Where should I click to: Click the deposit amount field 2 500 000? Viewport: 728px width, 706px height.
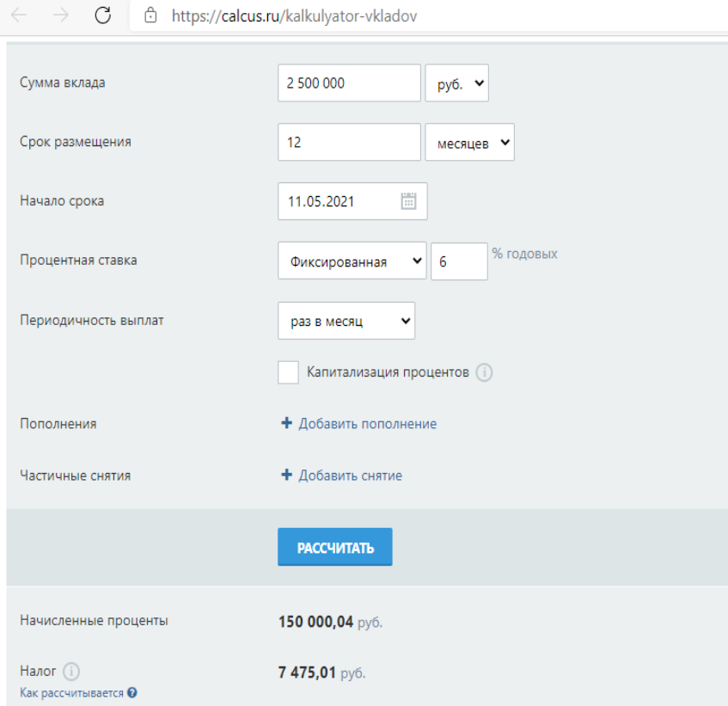(x=349, y=83)
